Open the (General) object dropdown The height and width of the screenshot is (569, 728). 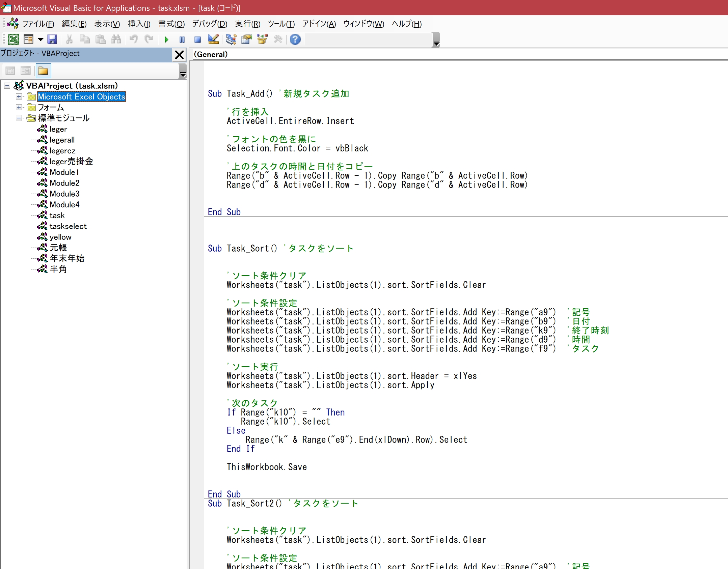pyautogui.click(x=460, y=54)
